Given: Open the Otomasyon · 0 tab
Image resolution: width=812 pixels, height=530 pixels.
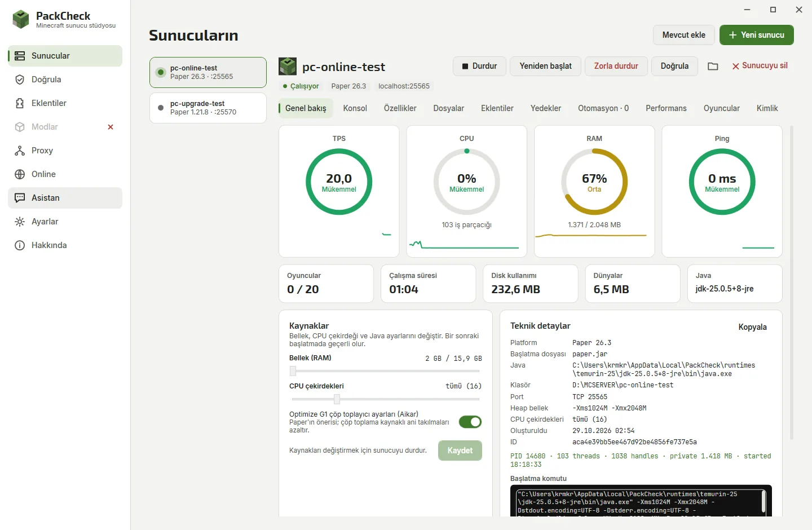Looking at the screenshot, I should click(603, 108).
